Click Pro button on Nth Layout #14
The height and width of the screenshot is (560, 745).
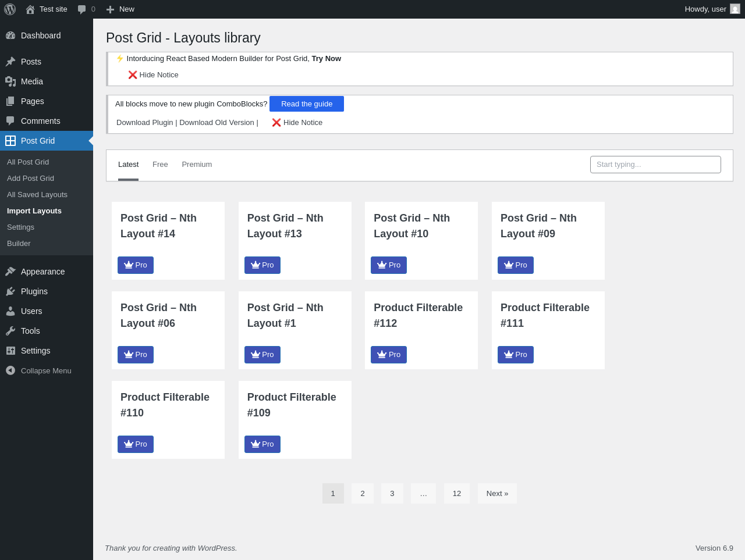(136, 265)
